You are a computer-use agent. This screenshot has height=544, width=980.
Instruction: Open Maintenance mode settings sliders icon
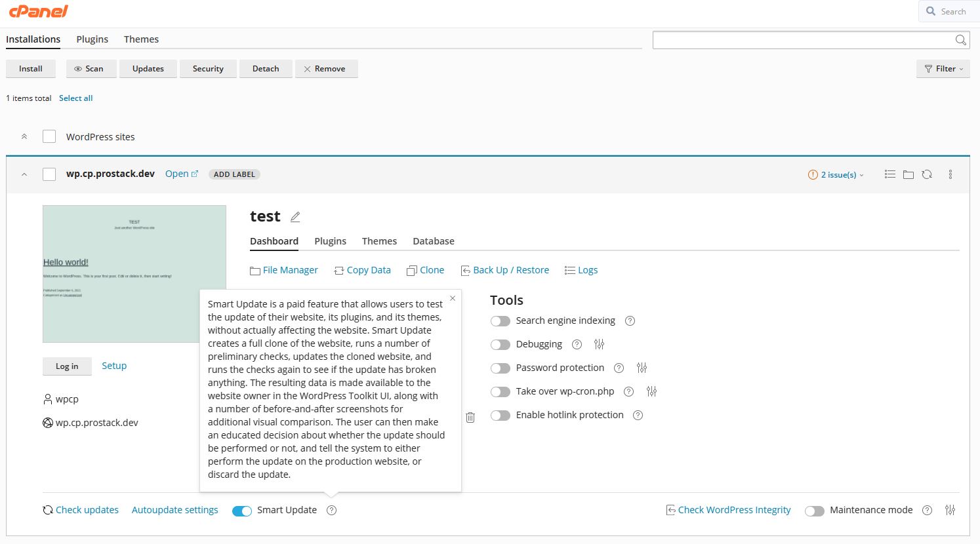[x=950, y=510]
